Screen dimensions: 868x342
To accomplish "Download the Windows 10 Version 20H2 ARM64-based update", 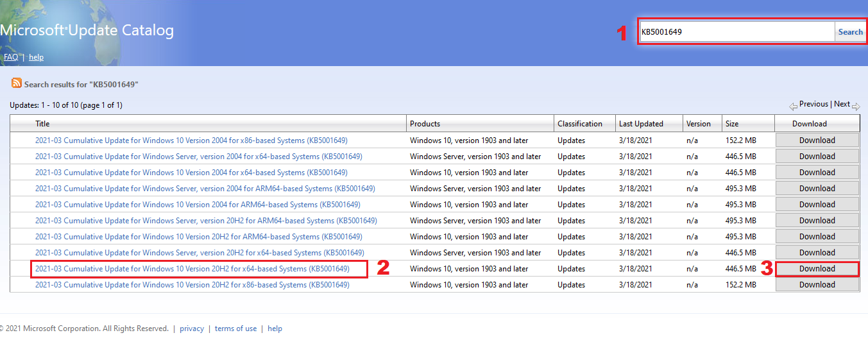I will click(817, 237).
